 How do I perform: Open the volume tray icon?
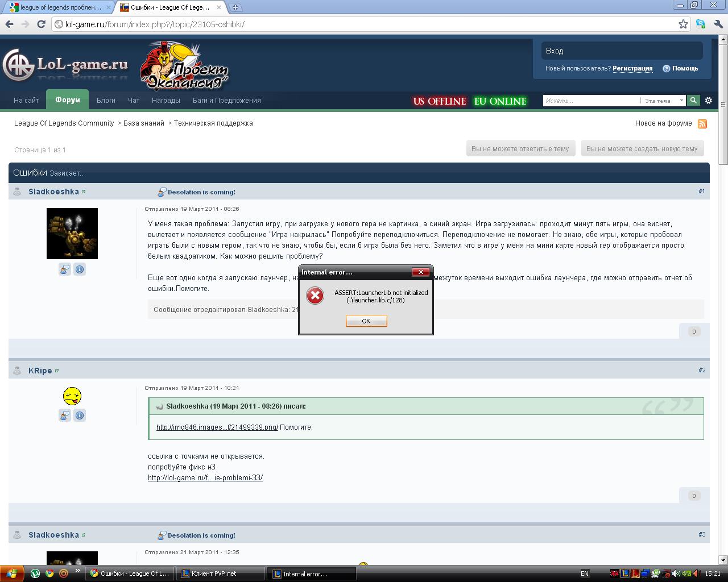point(677,574)
